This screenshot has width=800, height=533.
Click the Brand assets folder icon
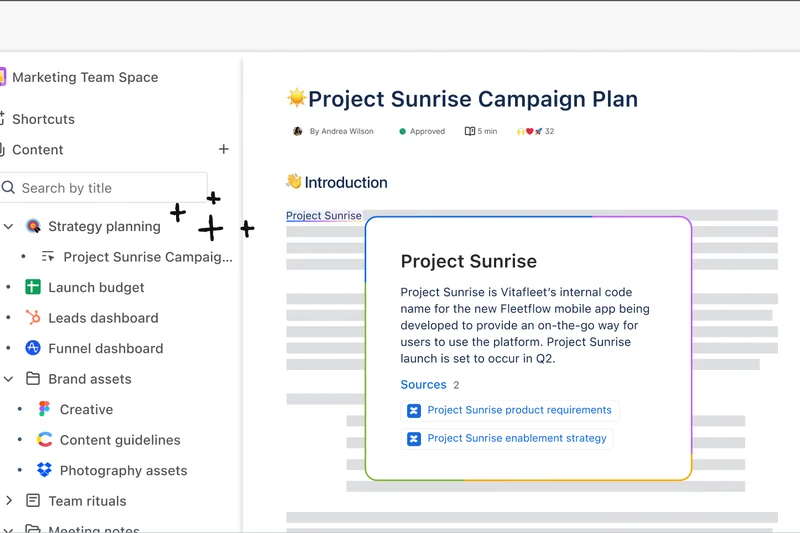coord(33,378)
